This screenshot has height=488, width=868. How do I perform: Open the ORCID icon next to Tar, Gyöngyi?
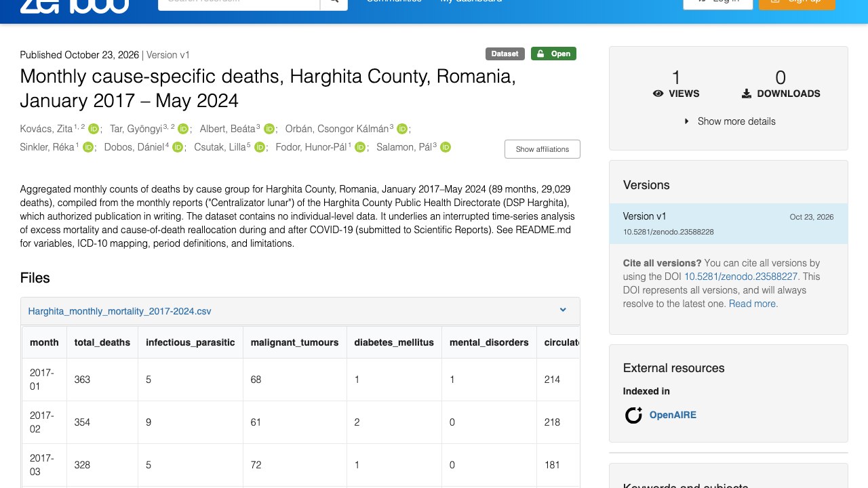click(x=183, y=129)
